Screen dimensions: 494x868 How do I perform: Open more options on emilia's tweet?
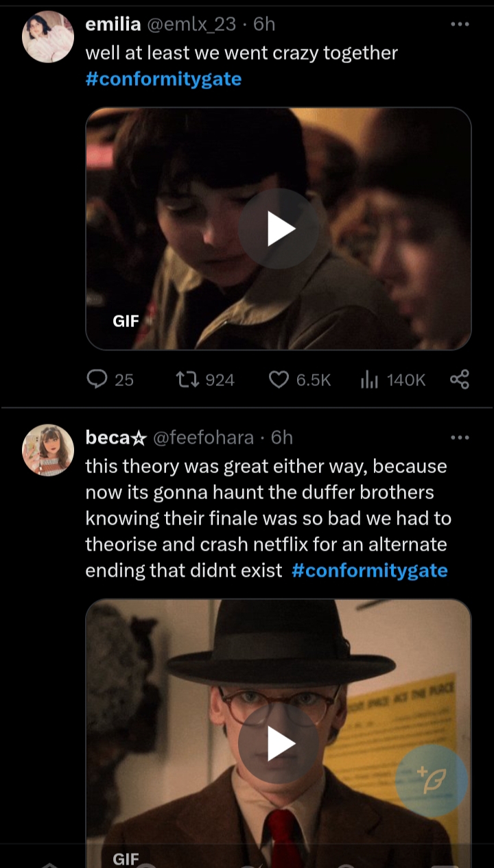[x=459, y=24]
